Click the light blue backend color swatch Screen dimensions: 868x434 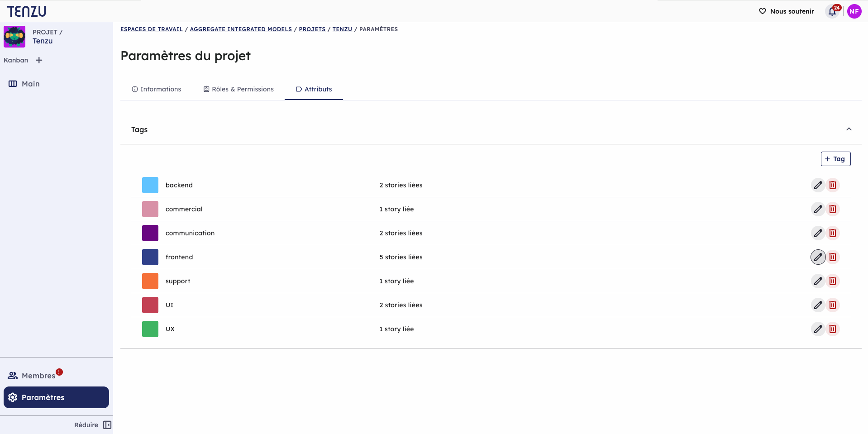point(150,185)
